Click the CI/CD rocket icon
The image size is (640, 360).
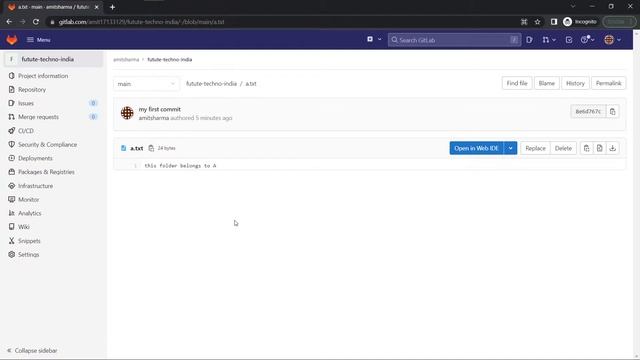pos(11,131)
